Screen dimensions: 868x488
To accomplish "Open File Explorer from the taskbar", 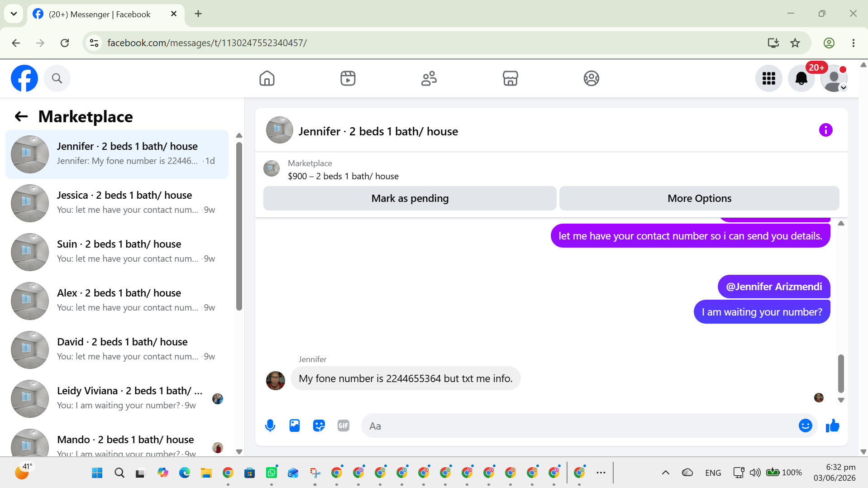I will (x=206, y=473).
